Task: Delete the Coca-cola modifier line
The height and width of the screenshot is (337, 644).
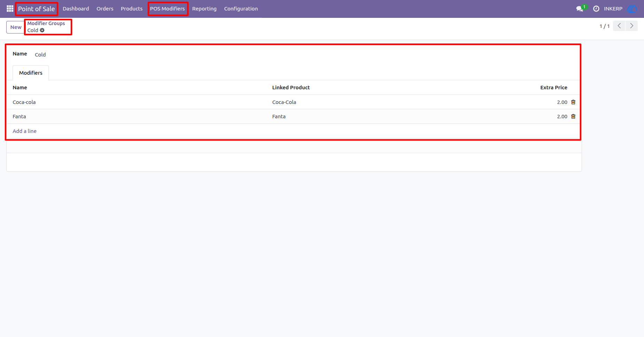Action: [x=573, y=102]
